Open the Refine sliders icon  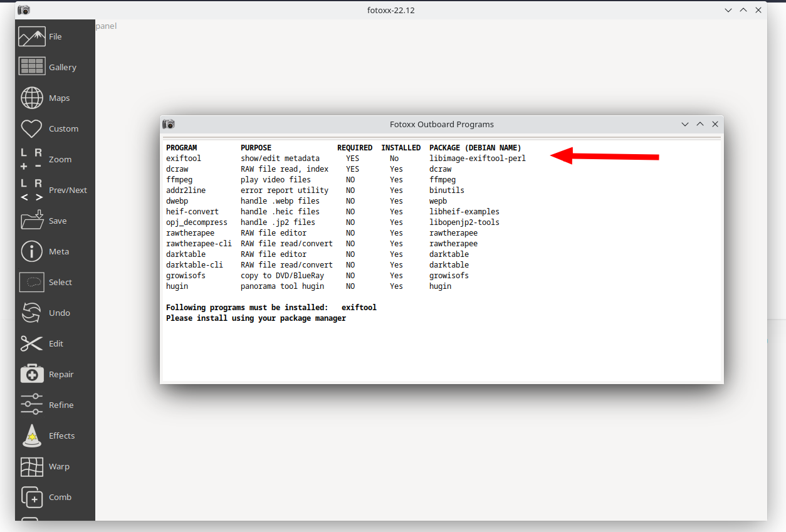click(x=31, y=405)
